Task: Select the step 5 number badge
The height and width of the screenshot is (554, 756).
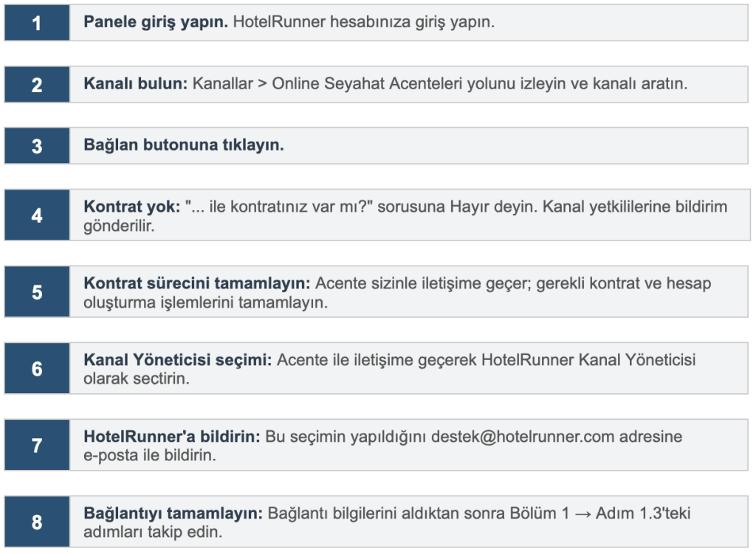Action: [x=37, y=292]
